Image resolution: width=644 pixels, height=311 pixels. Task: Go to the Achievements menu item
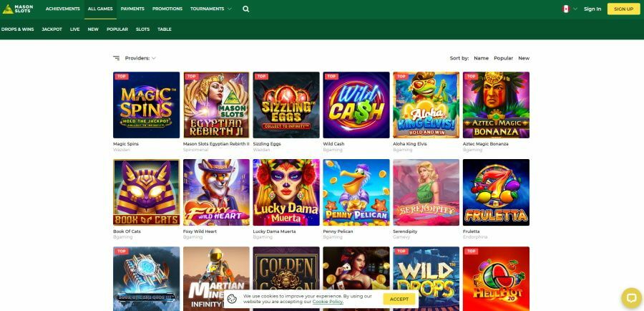(x=63, y=9)
